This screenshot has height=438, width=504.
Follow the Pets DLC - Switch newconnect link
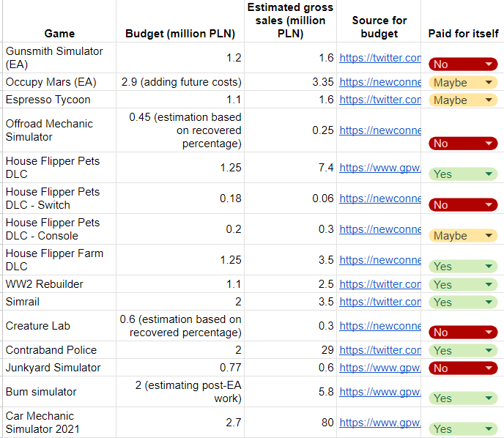tap(380, 198)
